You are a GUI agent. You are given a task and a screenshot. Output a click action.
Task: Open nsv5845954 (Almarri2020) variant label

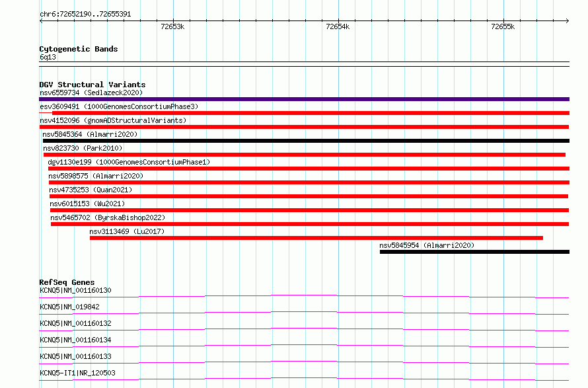[427, 245]
